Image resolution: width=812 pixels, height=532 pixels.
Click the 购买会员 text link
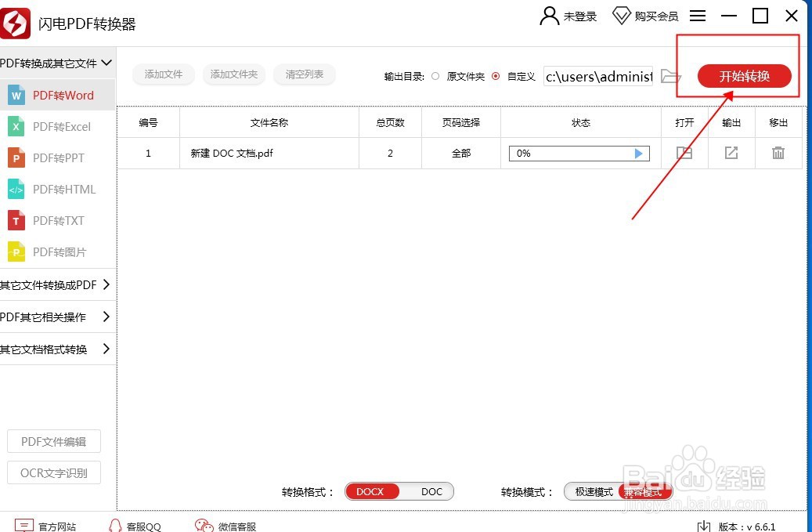[x=657, y=16]
